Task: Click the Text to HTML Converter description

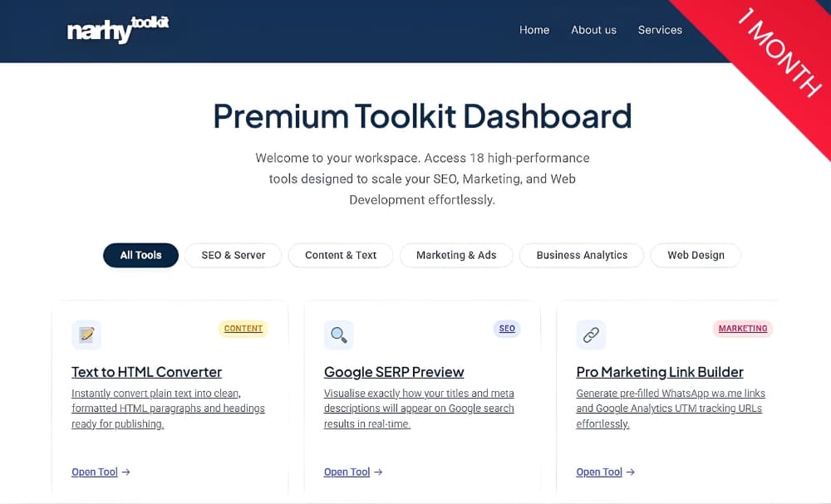Action: tap(168, 409)
